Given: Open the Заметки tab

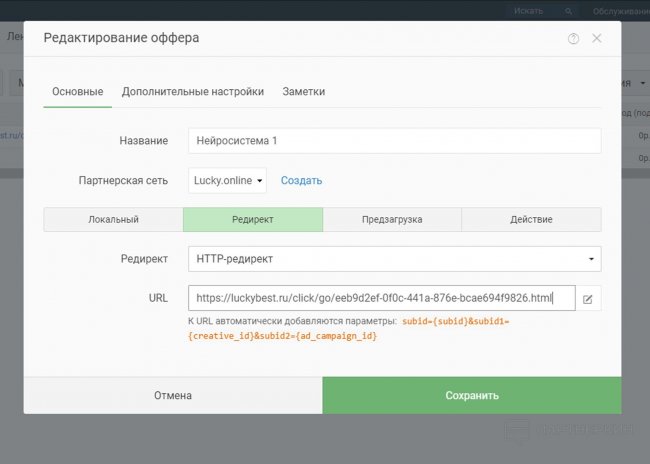Looking at the screenshot, I should tap(303, 92).
